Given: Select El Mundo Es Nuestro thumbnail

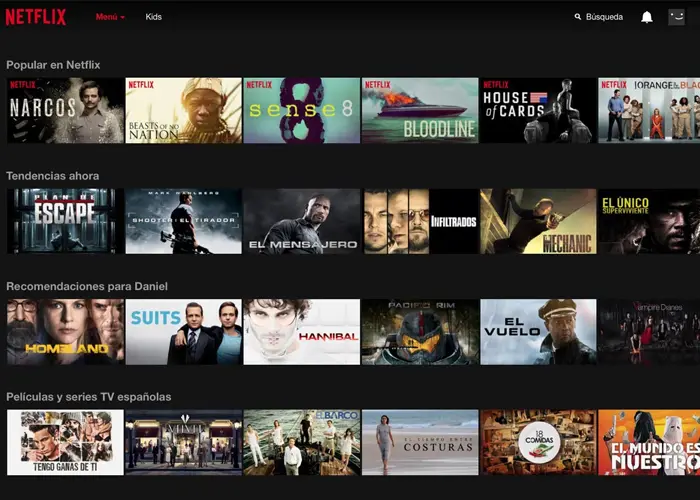Looking at the screenshot, I should [x=649, y=443].
